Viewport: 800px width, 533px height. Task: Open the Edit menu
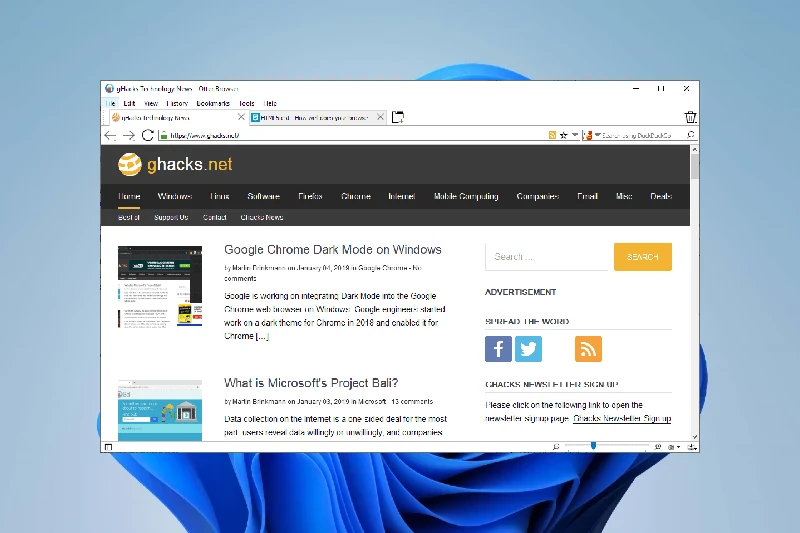pos(129,103)
